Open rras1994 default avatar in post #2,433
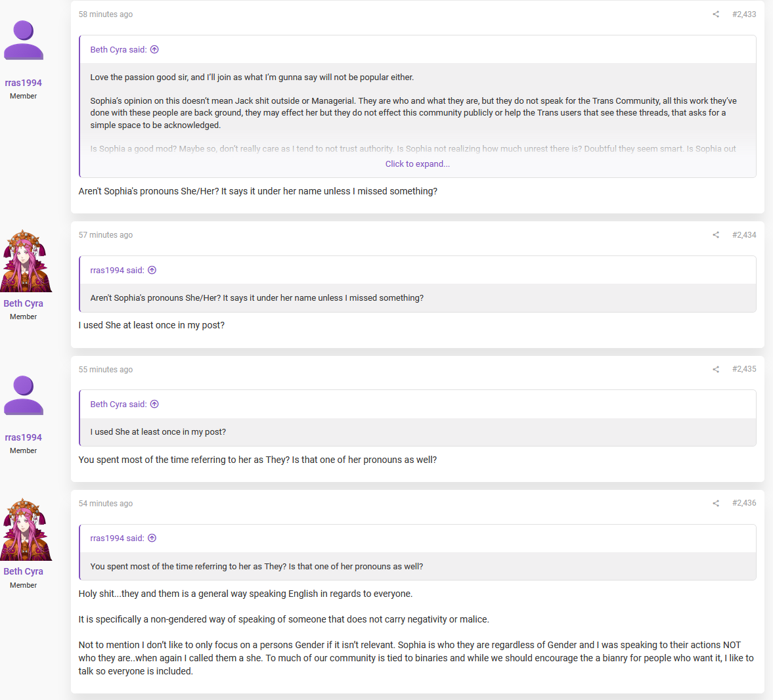Viewport: 773px width, 700px height. [x=23, y=40]
